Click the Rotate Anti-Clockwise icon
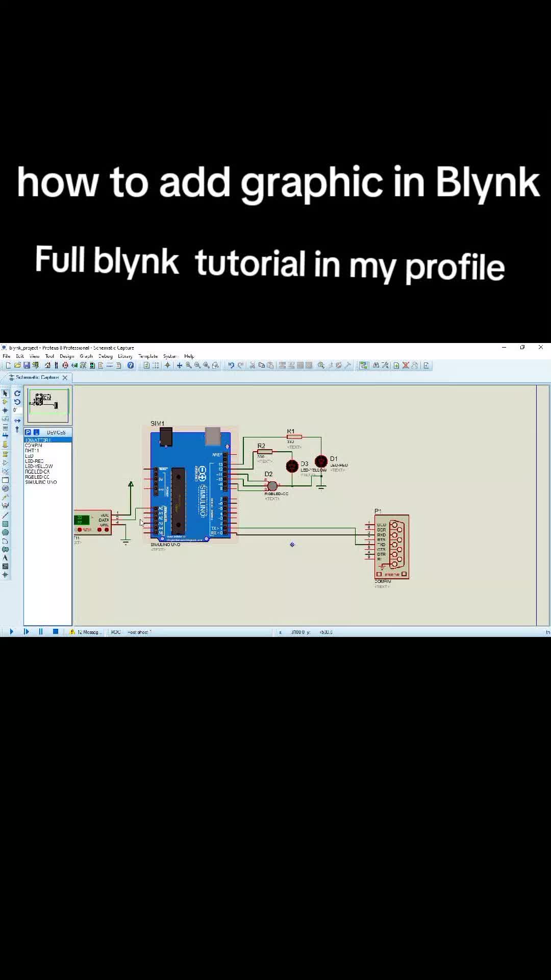551x980 pixels. pyautogui.click(x=17, y=402)
